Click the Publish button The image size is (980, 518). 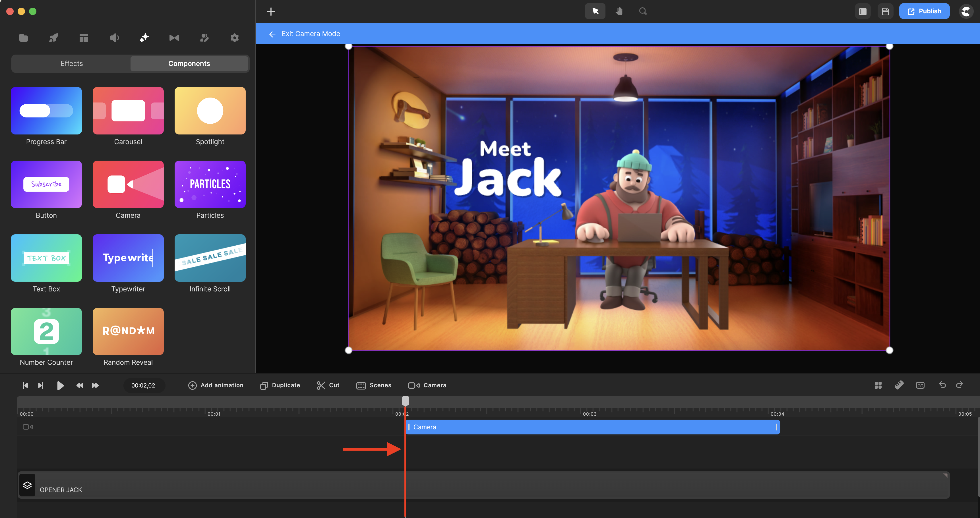(924, 11)
